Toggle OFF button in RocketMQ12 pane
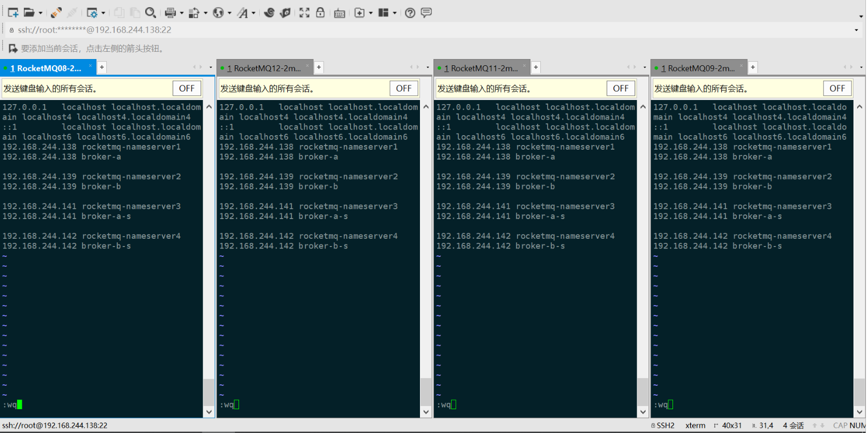Viewport: 868px width, 433px height. pyautogui.click(x=404, y=89)
